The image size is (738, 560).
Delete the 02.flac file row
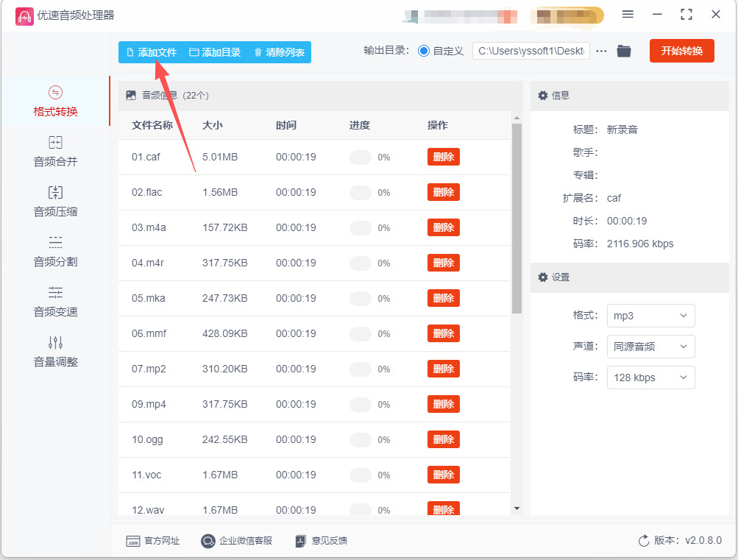click(x=444, y=192)
